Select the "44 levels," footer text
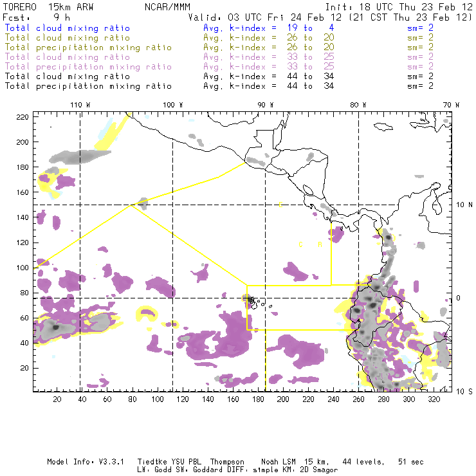 (363, 462)
